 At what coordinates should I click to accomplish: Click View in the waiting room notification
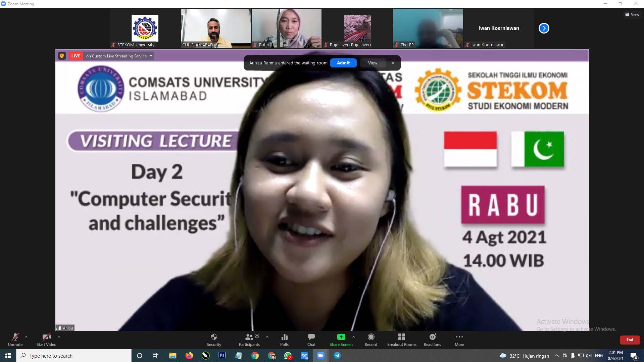373,63
